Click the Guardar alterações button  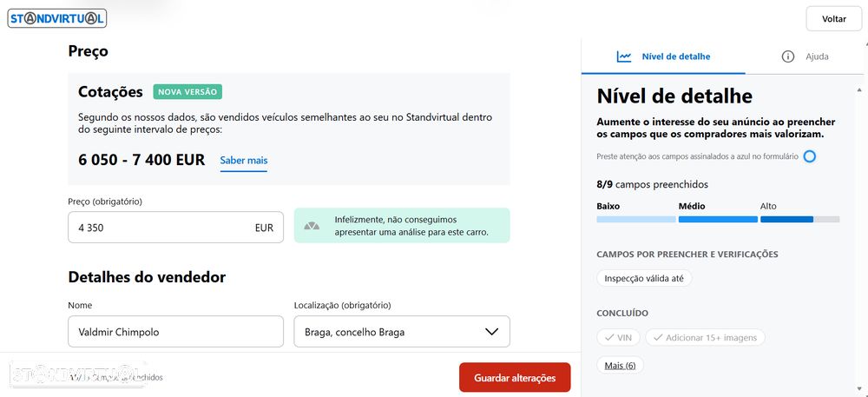[515, 378]
